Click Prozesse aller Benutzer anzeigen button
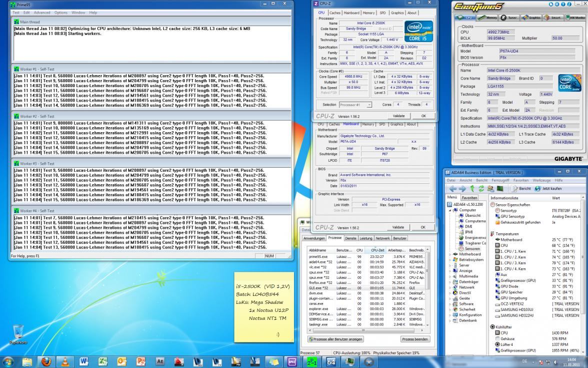588x368 pixels. pyautogui.click(x=335, y=339)
